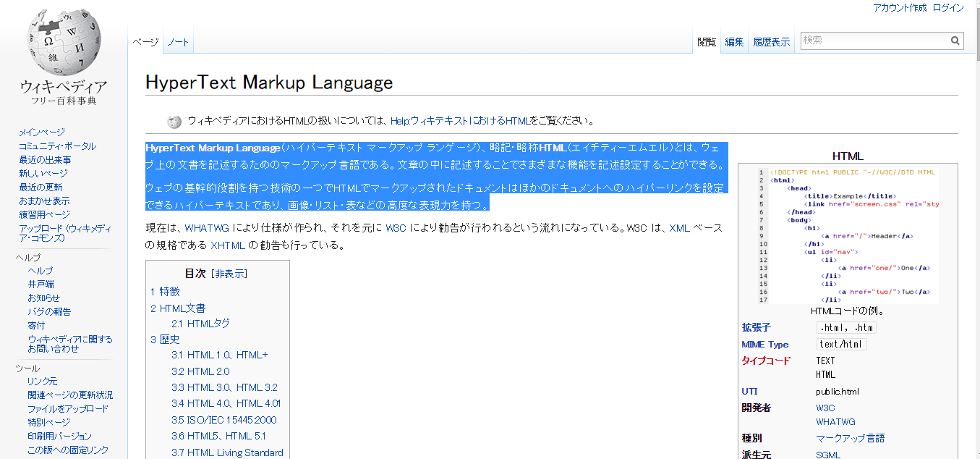980x459 pixels.
Task: Open the MIME Type link in the infobox
Action: [x=765, y=345]
